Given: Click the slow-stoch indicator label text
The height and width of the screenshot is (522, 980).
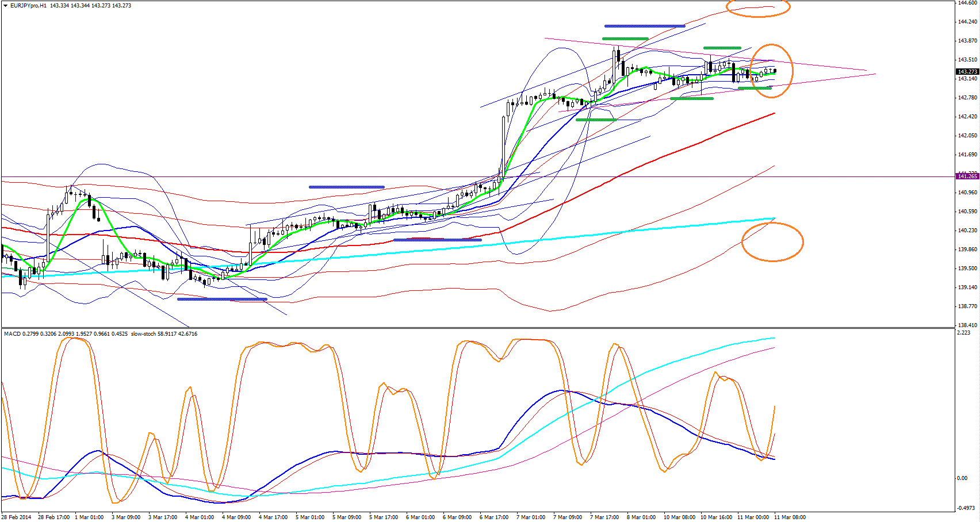Looking at the screenshot, I should pos(143,334).
